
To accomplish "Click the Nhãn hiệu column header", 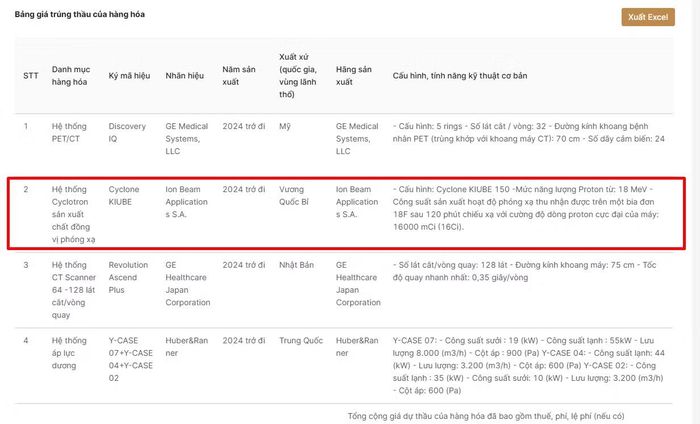I will pyautogui.click(x=184, y=76).
